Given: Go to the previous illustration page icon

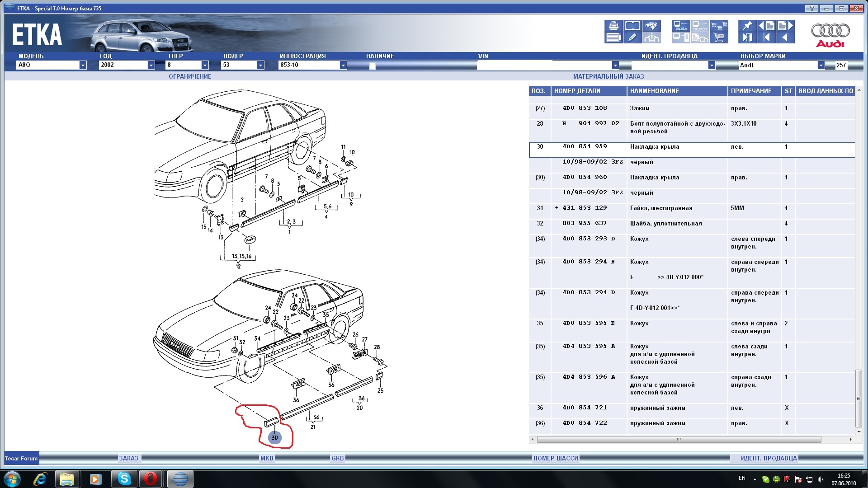Looking at the screenshot, I should (766, 26).
